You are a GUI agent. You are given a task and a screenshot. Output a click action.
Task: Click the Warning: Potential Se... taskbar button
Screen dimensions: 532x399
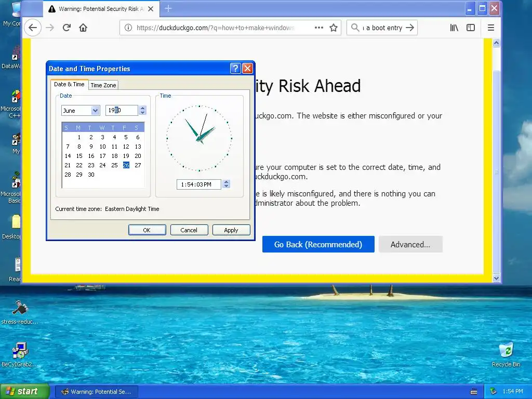(x=96, y=392)
